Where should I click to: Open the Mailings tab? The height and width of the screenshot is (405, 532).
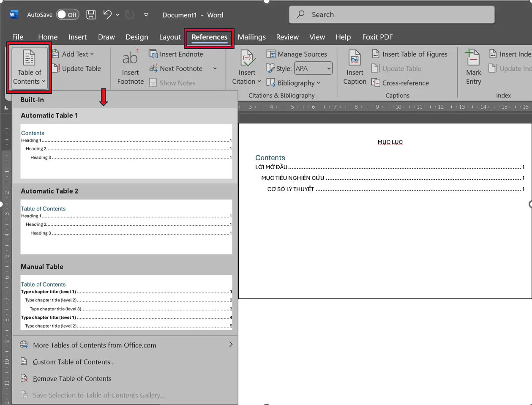tap(252, 37)
